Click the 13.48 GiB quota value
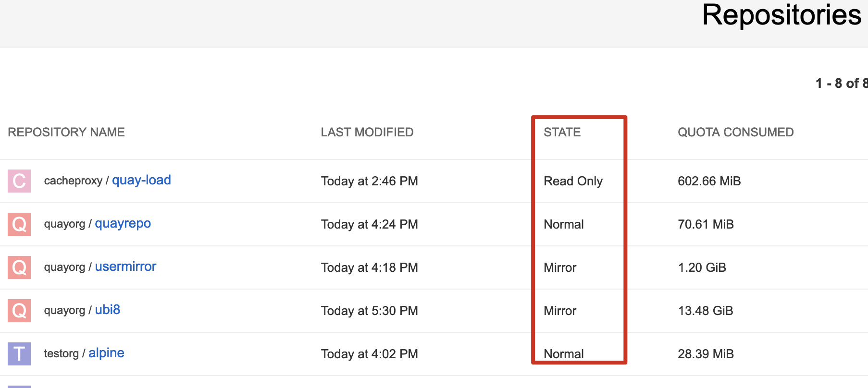 [x=705, y=311]
